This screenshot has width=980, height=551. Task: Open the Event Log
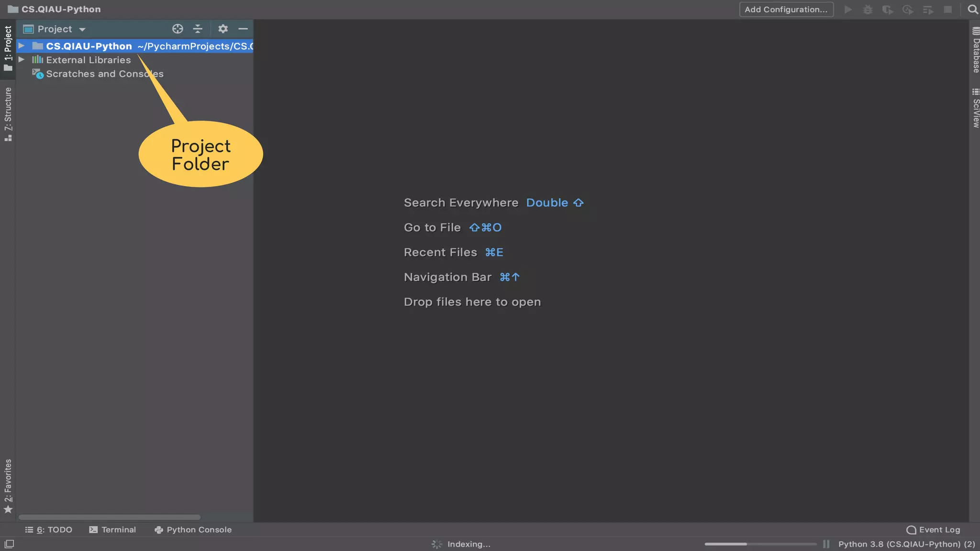coord(934,529)
